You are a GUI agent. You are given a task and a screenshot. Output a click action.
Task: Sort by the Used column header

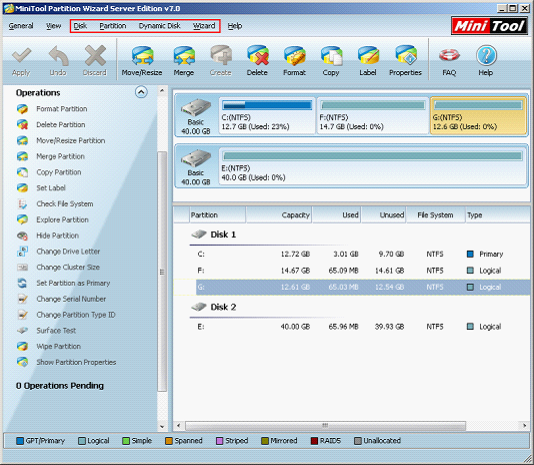[336, 215]
